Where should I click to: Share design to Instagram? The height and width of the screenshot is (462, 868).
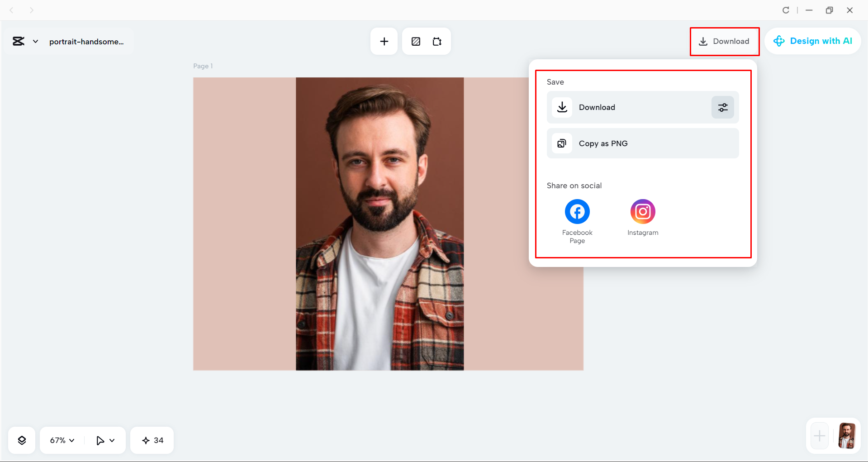(642, 211)
